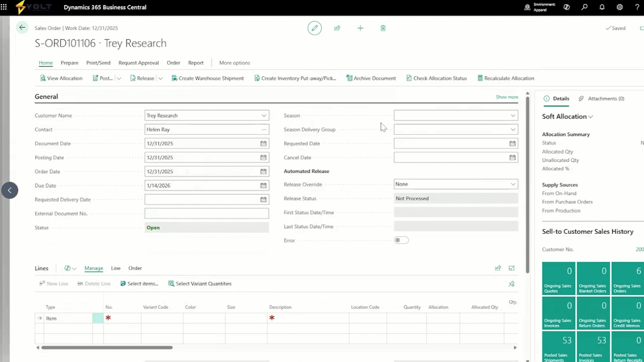Image resolution: width=644 pixels, height=362 pixels.
Task: Expand Lines section to full view
Action: [x=512, y=268]
